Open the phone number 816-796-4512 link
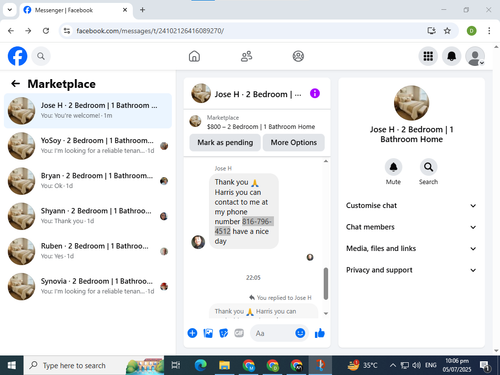 pyautogui.click(x=244, y=226)
